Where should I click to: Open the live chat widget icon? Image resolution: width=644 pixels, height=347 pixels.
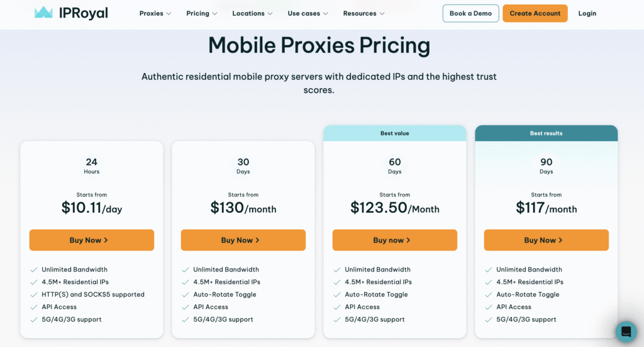tap(626, 331)
